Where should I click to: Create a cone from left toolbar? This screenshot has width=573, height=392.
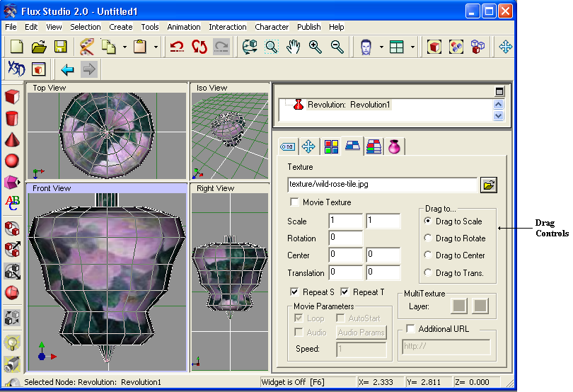click(12, 139)
